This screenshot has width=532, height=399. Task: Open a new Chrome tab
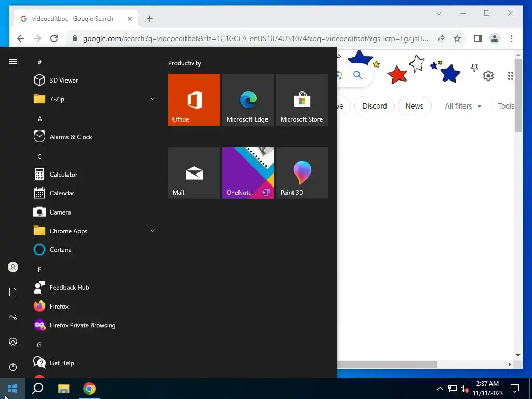pyautogui.click(x=150, y=19)
